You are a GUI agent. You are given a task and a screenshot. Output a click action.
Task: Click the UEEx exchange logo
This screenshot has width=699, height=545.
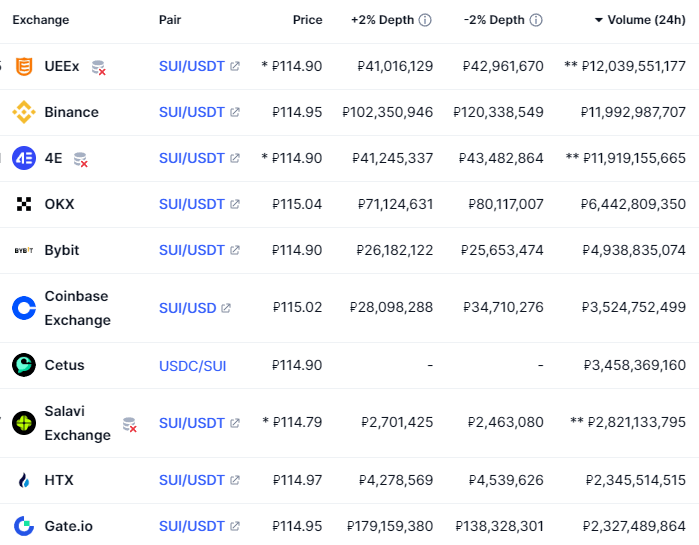tap(23, 66)
